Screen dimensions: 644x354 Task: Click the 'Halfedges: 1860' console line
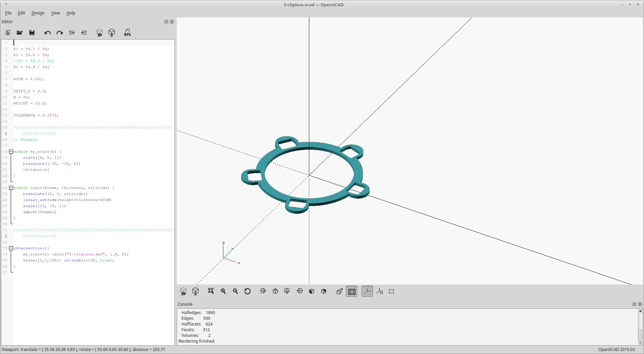[198, 313]
